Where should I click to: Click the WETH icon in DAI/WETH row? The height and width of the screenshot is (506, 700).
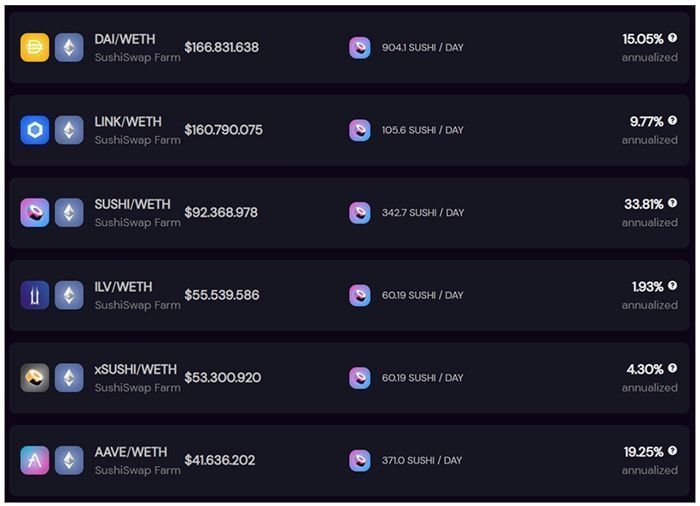point(69,47)
